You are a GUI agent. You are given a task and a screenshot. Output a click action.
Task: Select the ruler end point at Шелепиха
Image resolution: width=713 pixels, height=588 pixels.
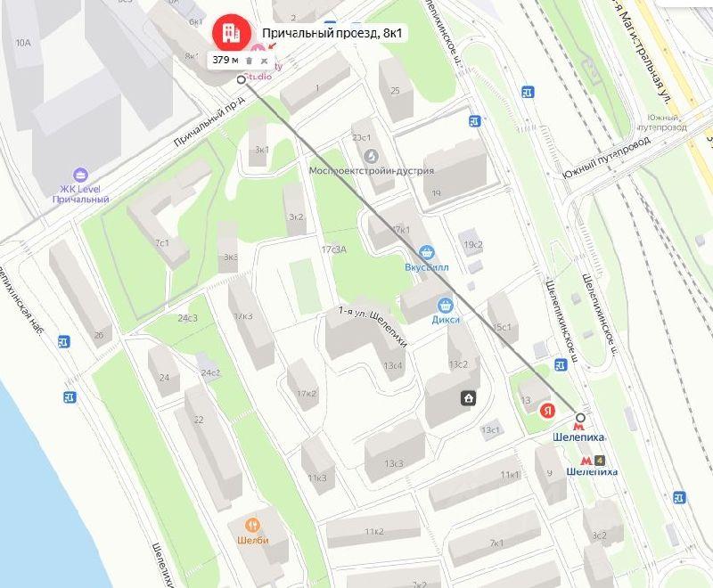coord(580,417)
